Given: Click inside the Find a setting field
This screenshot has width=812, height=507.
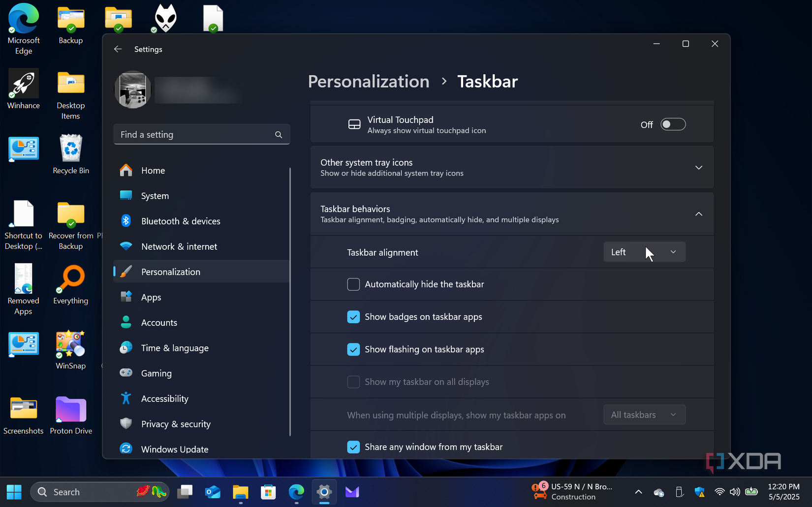Looking at the screenshot, I should 202,135.
